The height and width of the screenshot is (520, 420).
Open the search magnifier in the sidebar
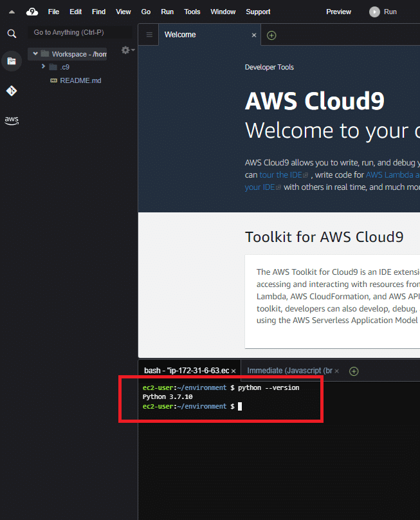click(x=12, y=33)
